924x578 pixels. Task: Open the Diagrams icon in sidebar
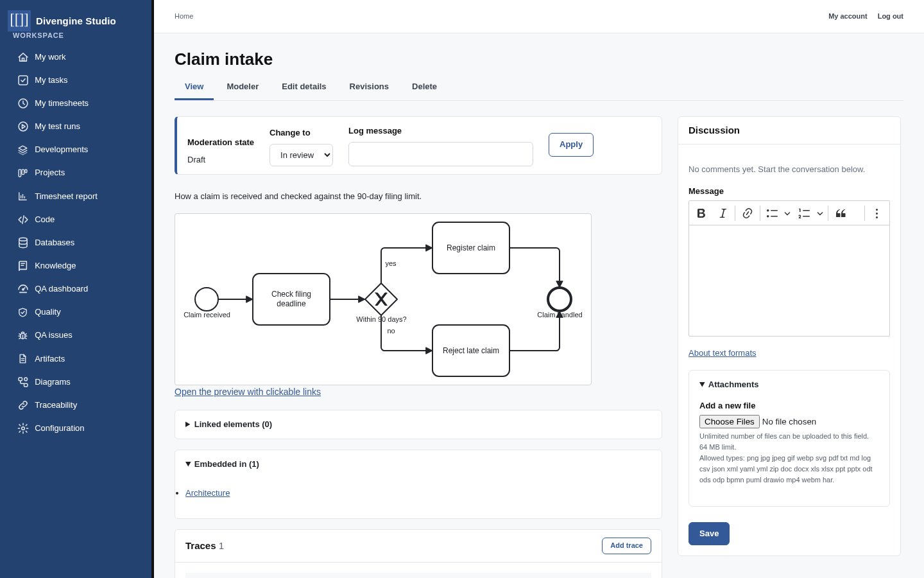tap(23, 382)
